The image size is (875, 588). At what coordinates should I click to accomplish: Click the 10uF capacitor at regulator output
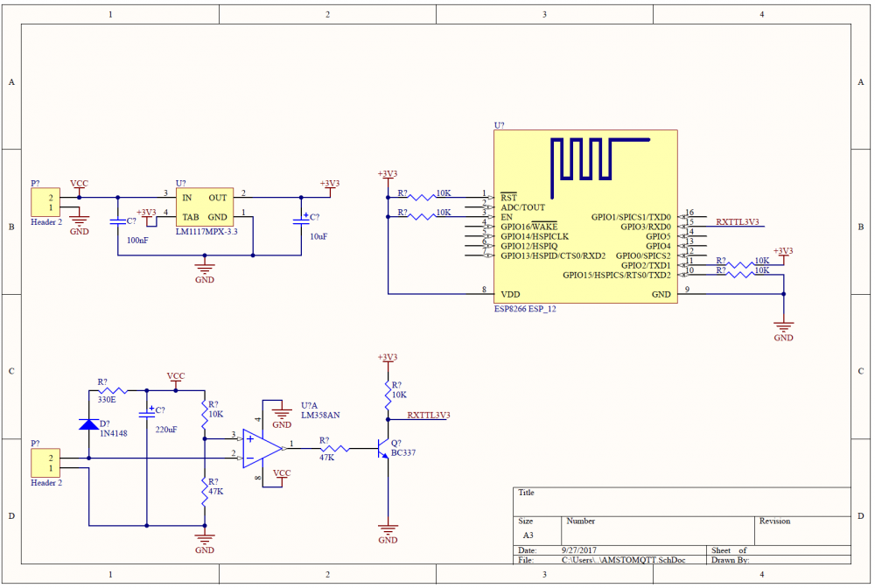300,222
